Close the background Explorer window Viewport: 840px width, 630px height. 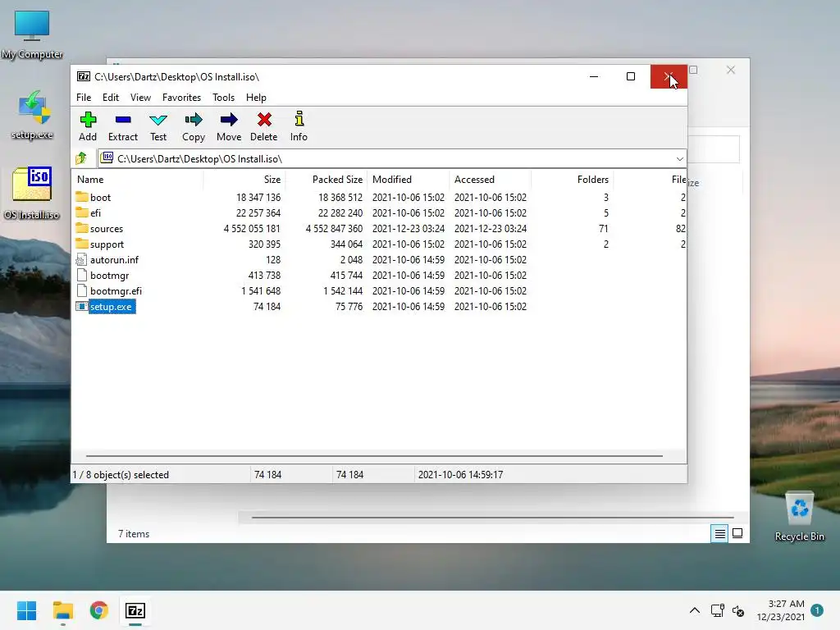tap(731, 71)
